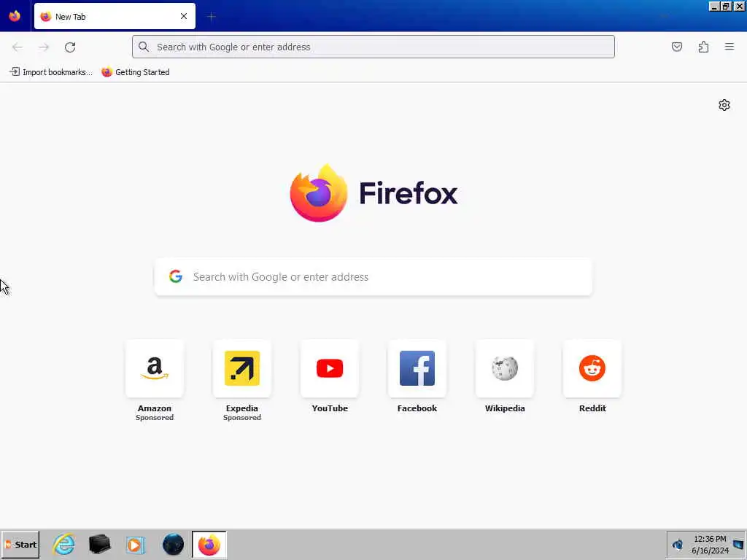Click the magnifier icon in the address bar
The width and height of the screenshot is (747, 560).
[144, 47]
